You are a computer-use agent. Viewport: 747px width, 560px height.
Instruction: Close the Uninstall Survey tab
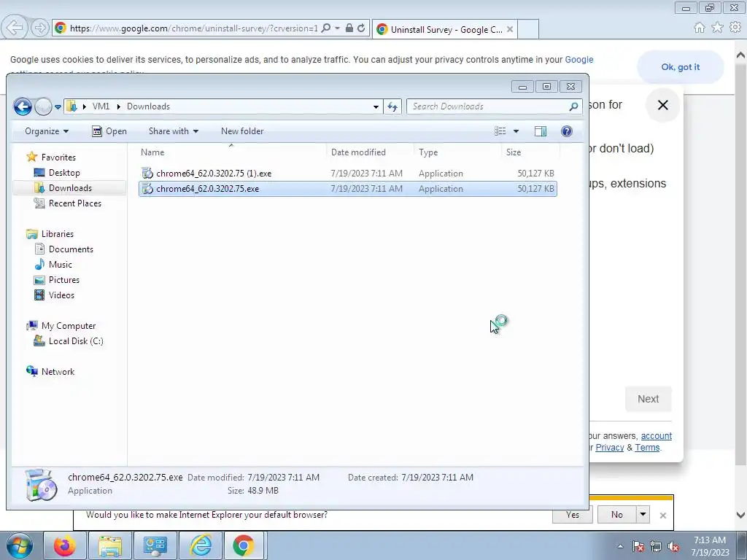tap(510, 29)
